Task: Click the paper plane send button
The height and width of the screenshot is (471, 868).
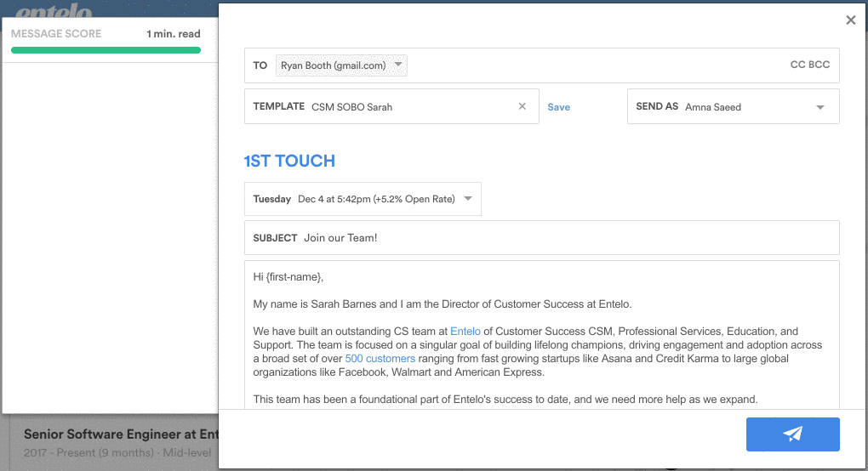Action: [792, 434]
